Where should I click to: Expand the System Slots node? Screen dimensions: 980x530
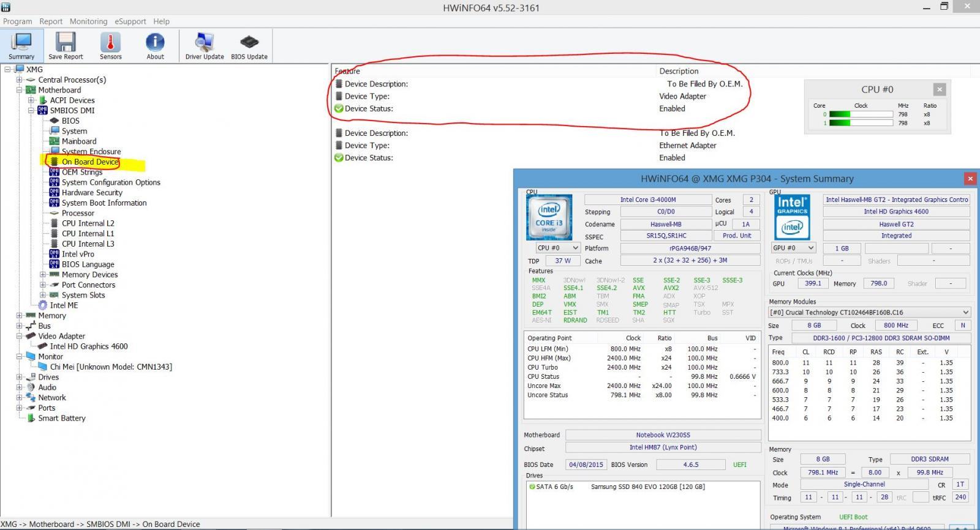click(42, 295)
